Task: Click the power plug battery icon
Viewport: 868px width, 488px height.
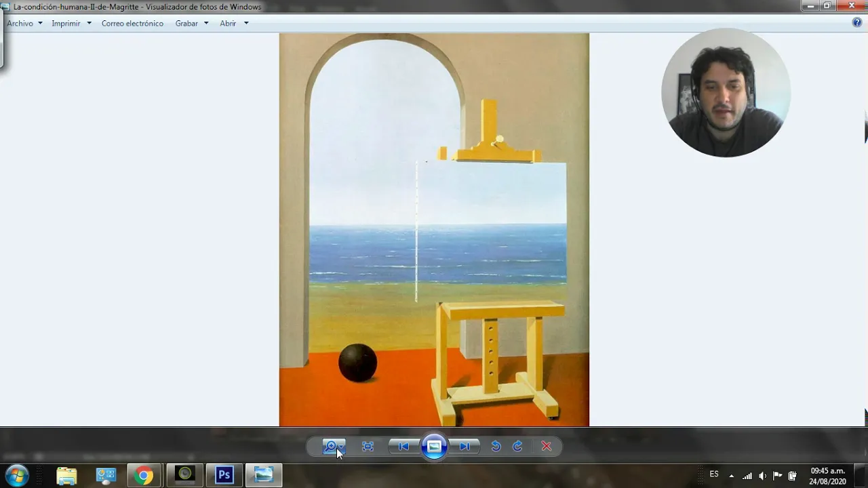Action: (791, 476)
